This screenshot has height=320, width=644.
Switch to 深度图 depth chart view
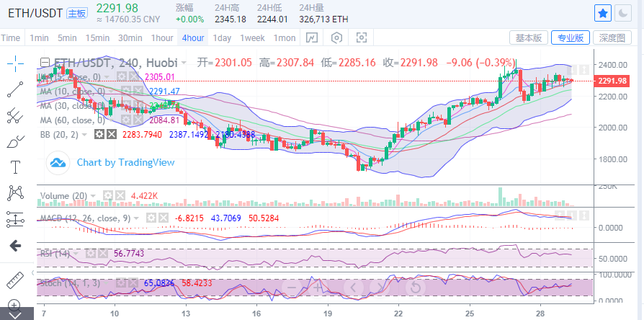[x=616, y=37]
